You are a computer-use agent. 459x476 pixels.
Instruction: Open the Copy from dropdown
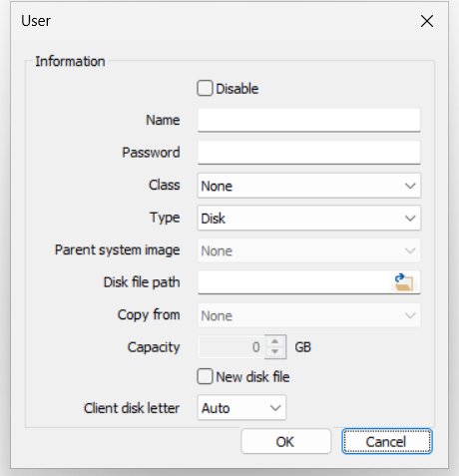pyautogui.click(x=309, y=315)
